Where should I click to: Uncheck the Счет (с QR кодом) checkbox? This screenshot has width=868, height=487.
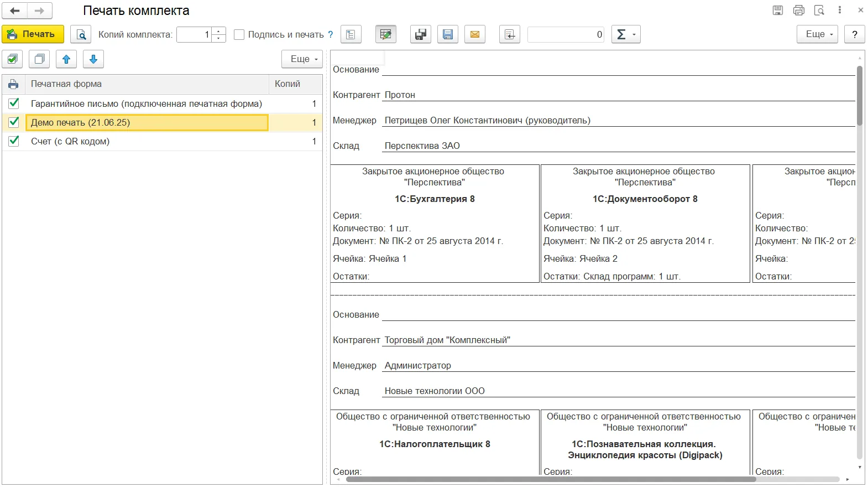[14, 141]
